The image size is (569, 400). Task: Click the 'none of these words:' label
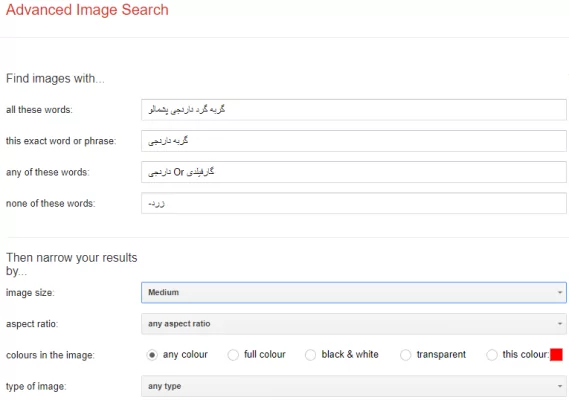(50, 203)
